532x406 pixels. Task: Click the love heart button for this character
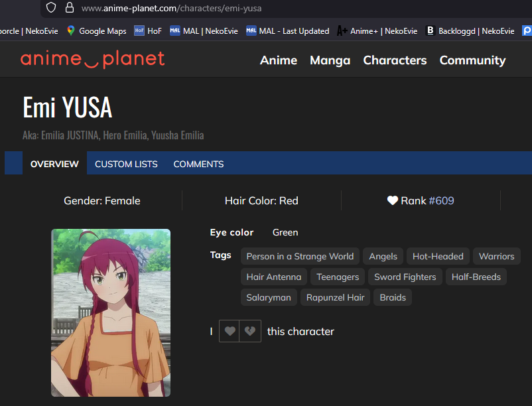tap(230, 330)
